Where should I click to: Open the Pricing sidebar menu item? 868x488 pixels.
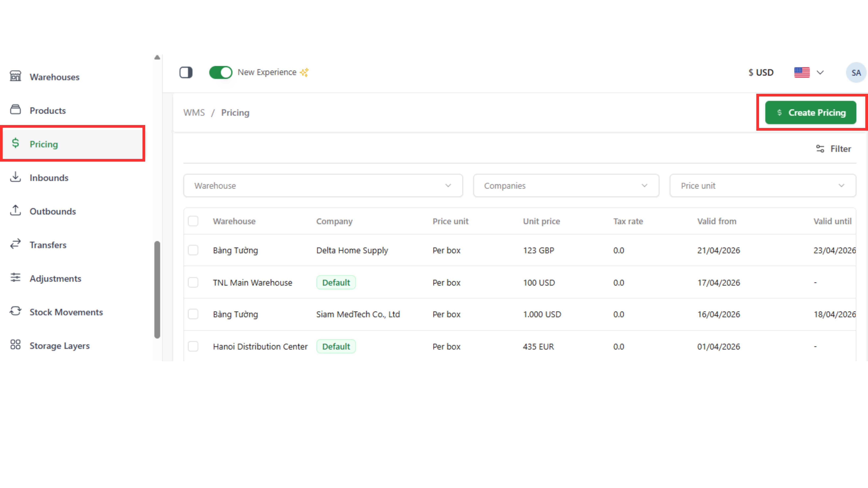coord(44,144)
